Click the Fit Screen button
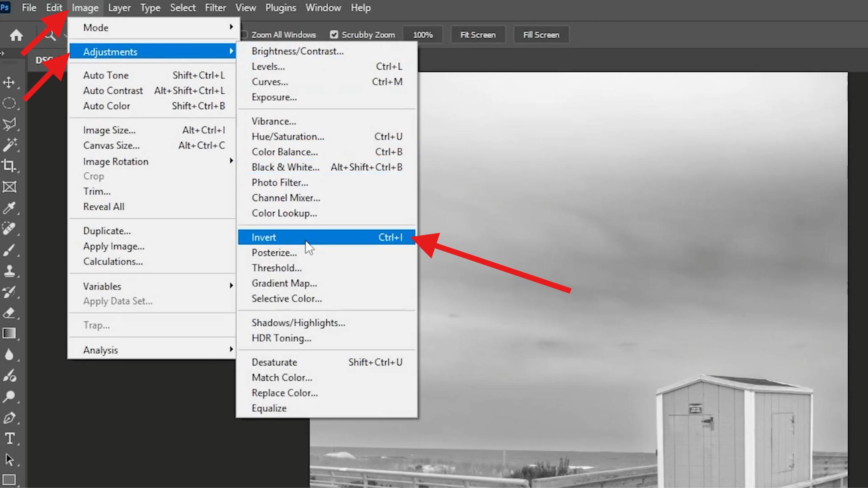Image resolution: width=868 pixels, height=488 pixels. coord(478,35)
